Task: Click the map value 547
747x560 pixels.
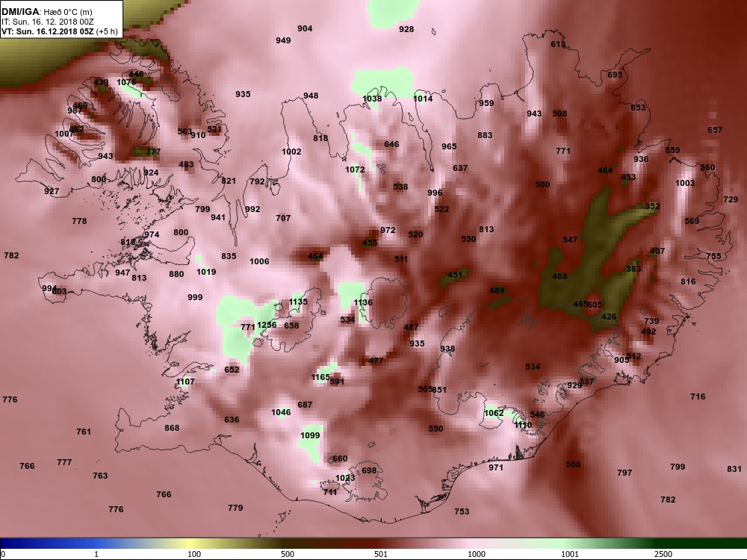Action: (x=570, y=240)
